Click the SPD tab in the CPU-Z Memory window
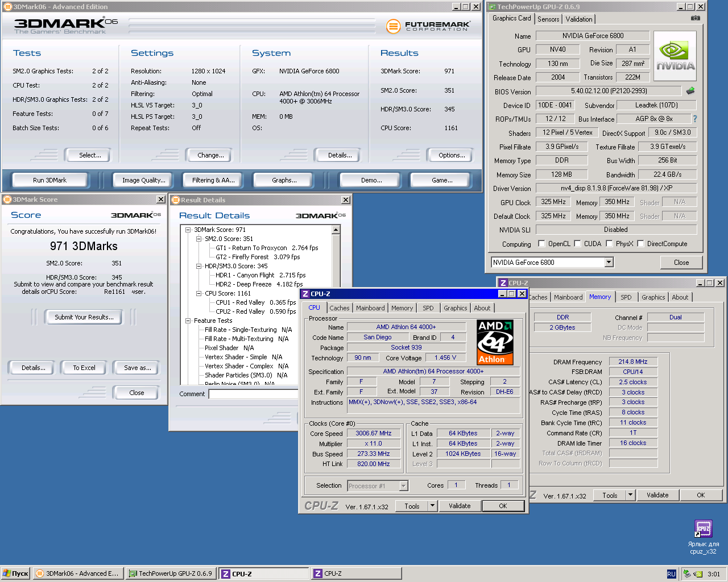Image resolution: width=728 pixels, height=582 pixels. (626, 297)
